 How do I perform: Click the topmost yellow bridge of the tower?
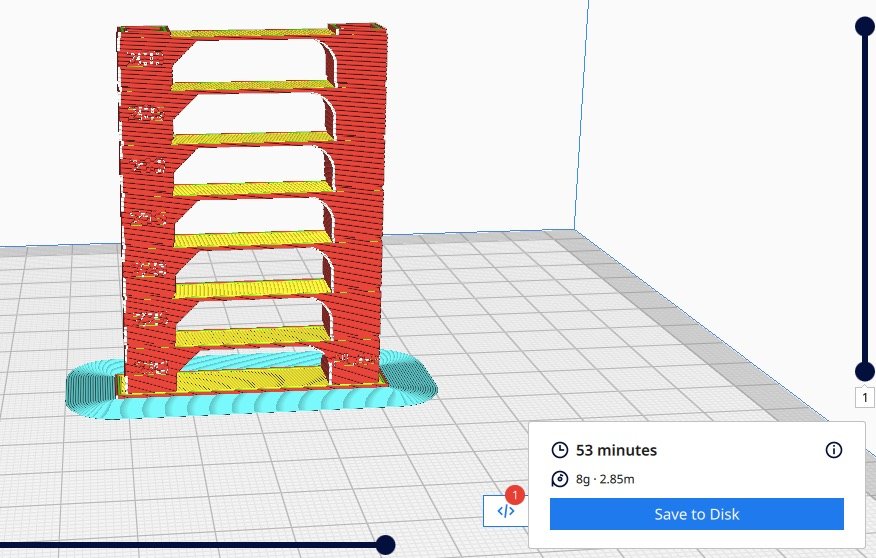250,34
